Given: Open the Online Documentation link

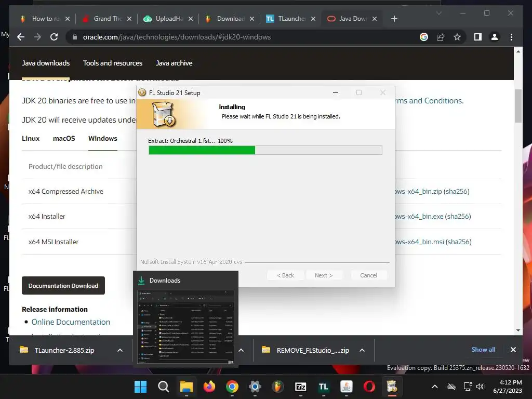Looking at the screenshot, I should (x=71, y=322).
